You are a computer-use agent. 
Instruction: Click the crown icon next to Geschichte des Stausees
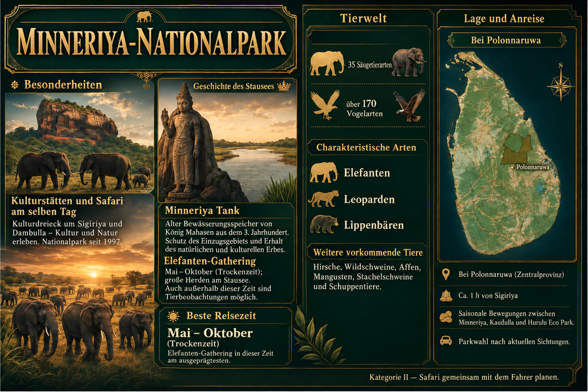click(x=284, y=86)
